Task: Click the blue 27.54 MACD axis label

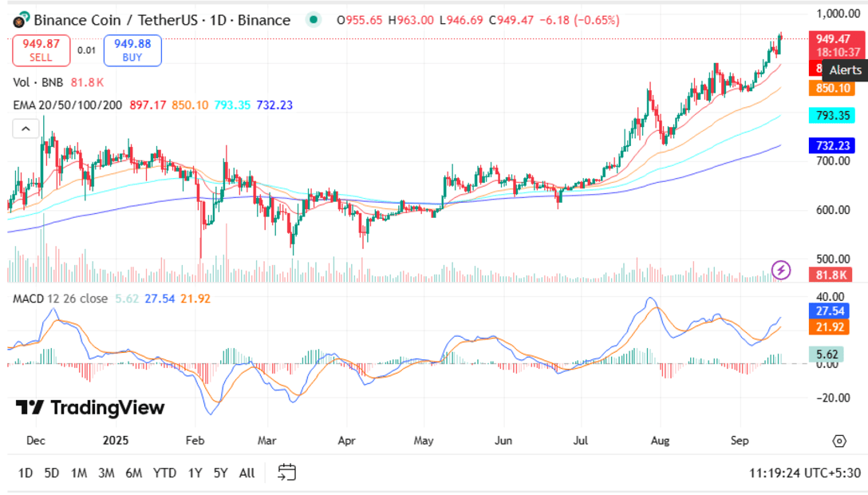Action: click(x=829, y=311)
